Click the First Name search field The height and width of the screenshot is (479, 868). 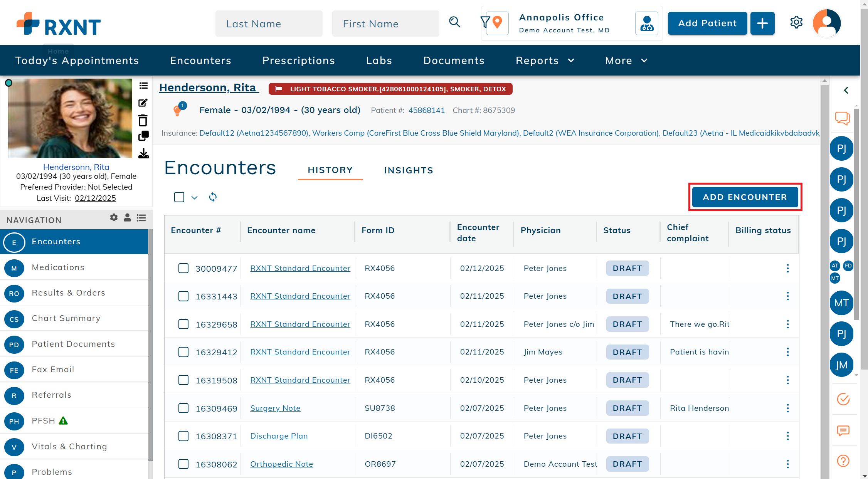pos(386,24)
